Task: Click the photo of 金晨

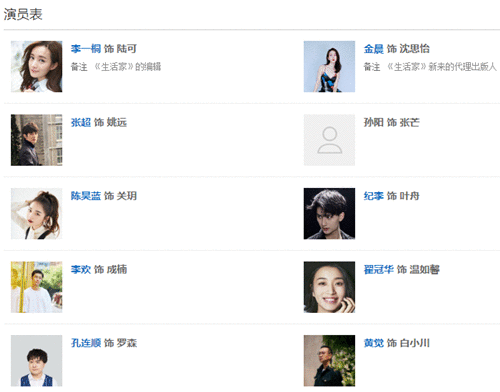Action: point(329,66)
